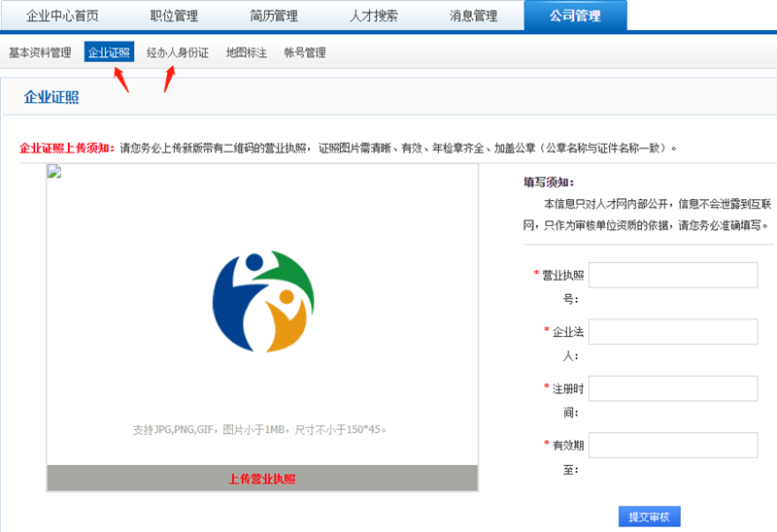Submit the form with 提交审核
Viewport: 777px width, 532px height.
click(x=649, y=516)
